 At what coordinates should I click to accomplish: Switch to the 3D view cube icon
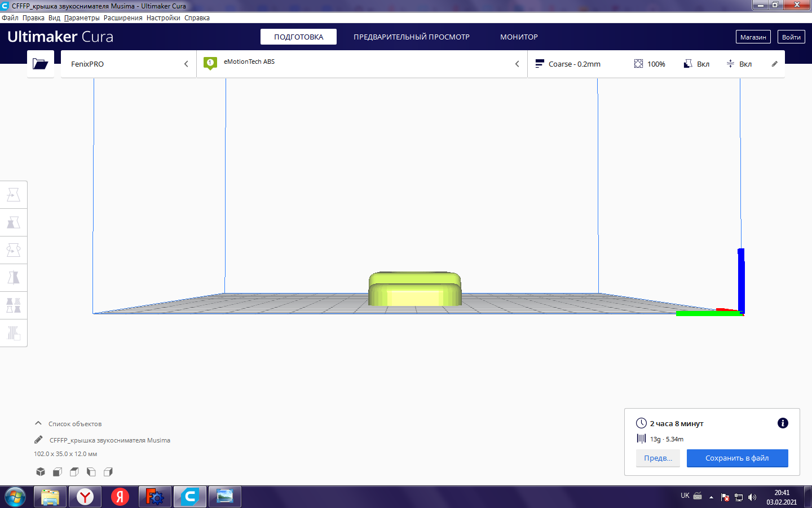pyautogui.click(x=41, y=472)
